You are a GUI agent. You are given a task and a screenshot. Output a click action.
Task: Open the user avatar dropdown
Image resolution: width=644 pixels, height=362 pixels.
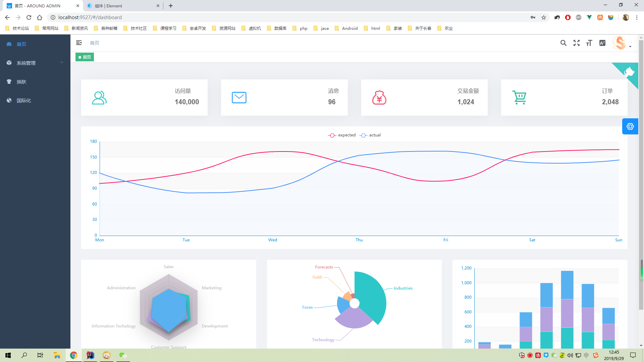click(622, 43)
